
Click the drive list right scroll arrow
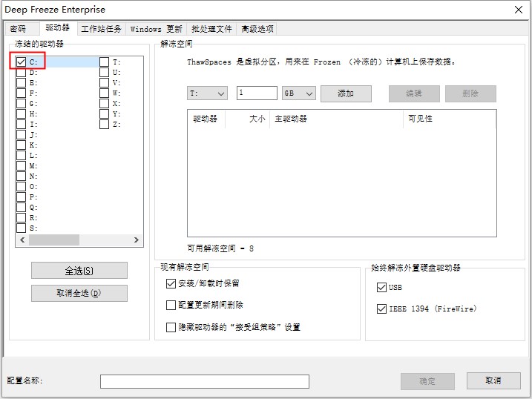pyautogui.click(x=136, y=240)
